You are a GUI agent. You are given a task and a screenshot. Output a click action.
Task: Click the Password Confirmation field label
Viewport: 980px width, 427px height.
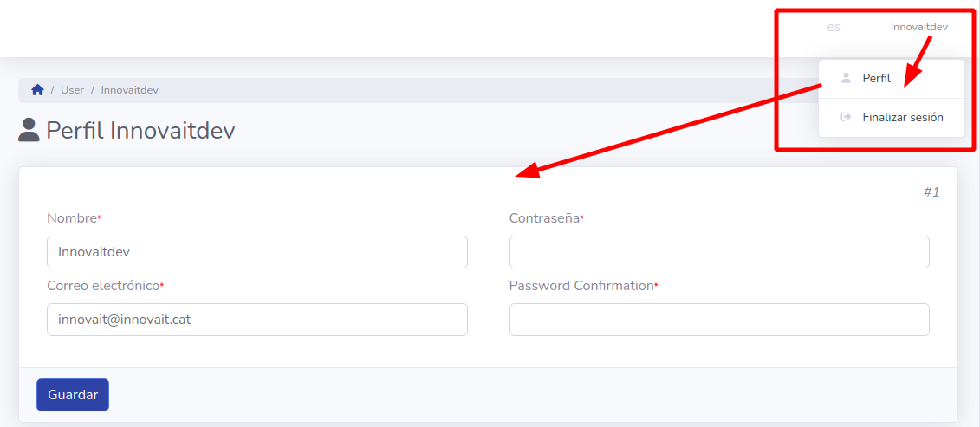point(581,286)
